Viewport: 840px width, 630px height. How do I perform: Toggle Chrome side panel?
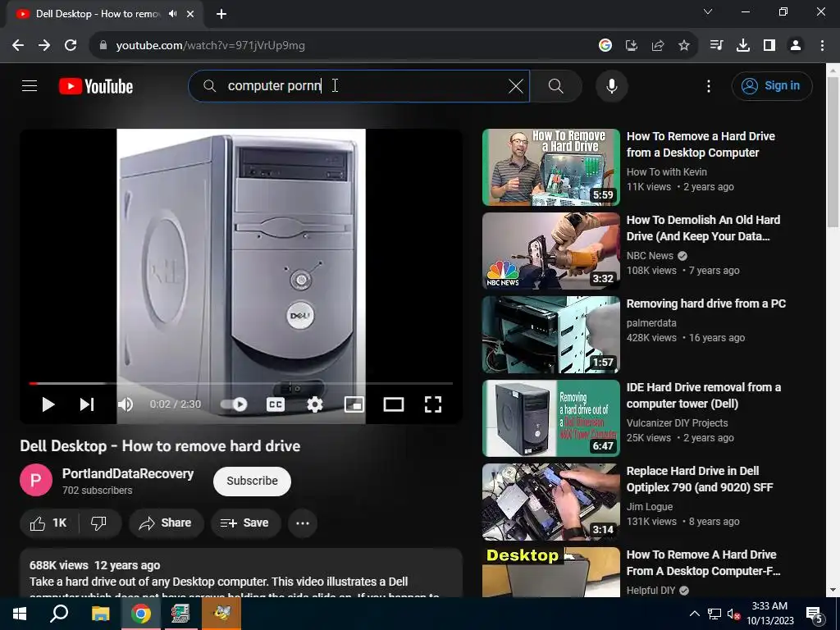769,46
